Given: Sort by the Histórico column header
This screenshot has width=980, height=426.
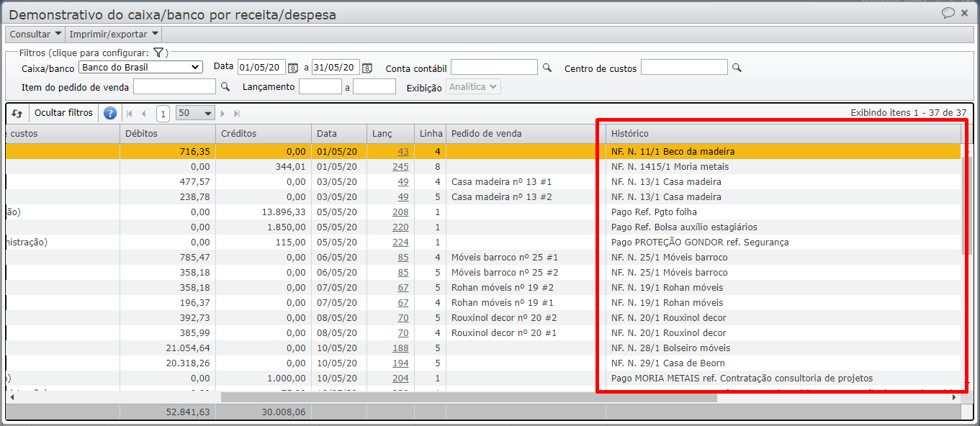Looking at the screenshot, I should (x=783, y=134).
